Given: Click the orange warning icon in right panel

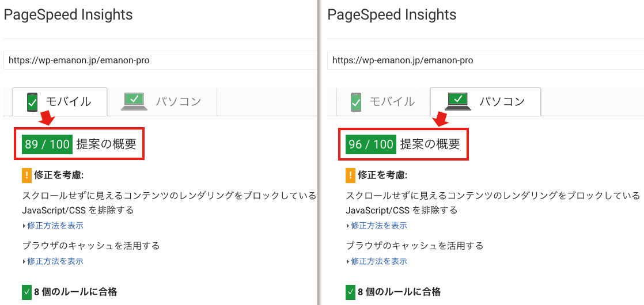Looking at the screenshot, I should [350, 176].
